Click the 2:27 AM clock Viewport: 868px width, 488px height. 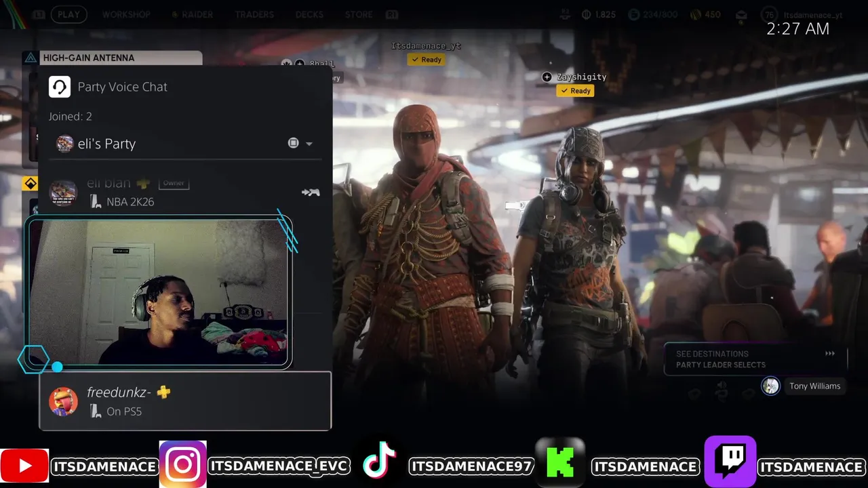coord(797,29)
